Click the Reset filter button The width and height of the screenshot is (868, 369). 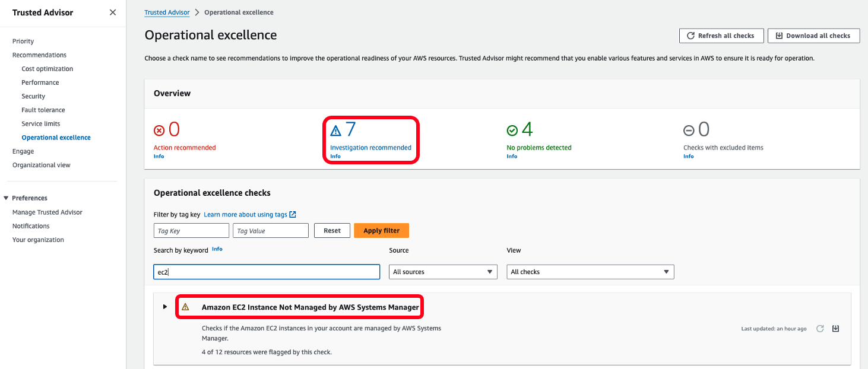pos(332,231)
